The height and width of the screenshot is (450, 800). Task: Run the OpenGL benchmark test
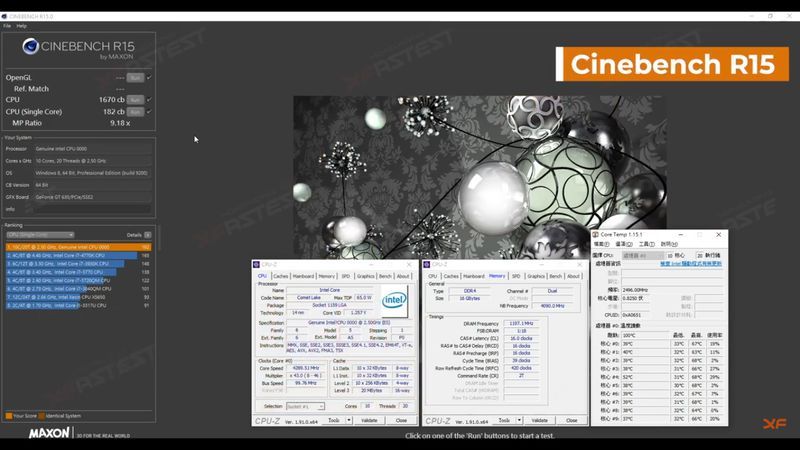click(x=135, y=78)
